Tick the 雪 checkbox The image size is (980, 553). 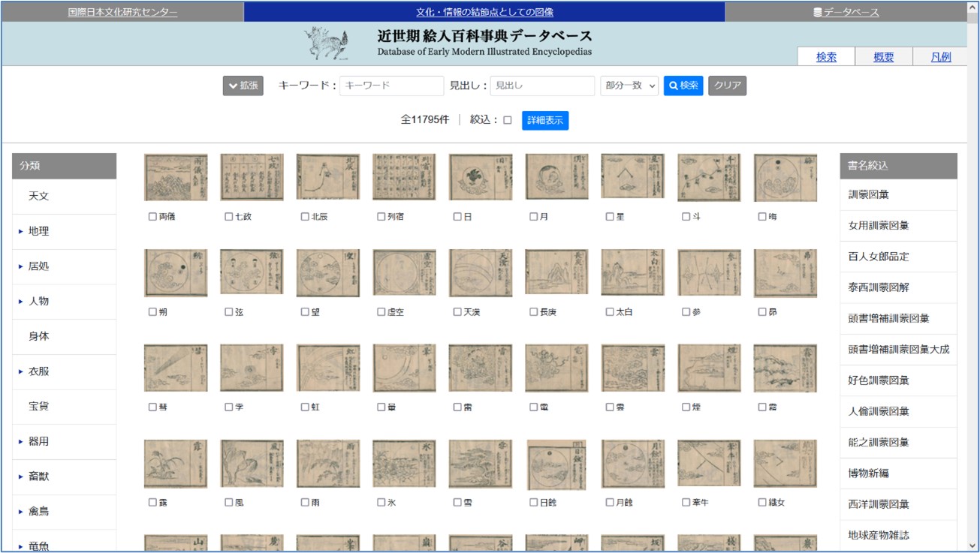click(x=457, y=503)
